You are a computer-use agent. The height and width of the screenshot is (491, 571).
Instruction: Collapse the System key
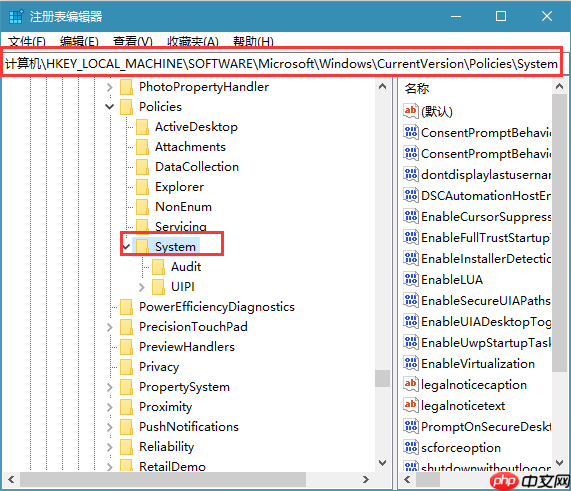[x=126, y=247]
